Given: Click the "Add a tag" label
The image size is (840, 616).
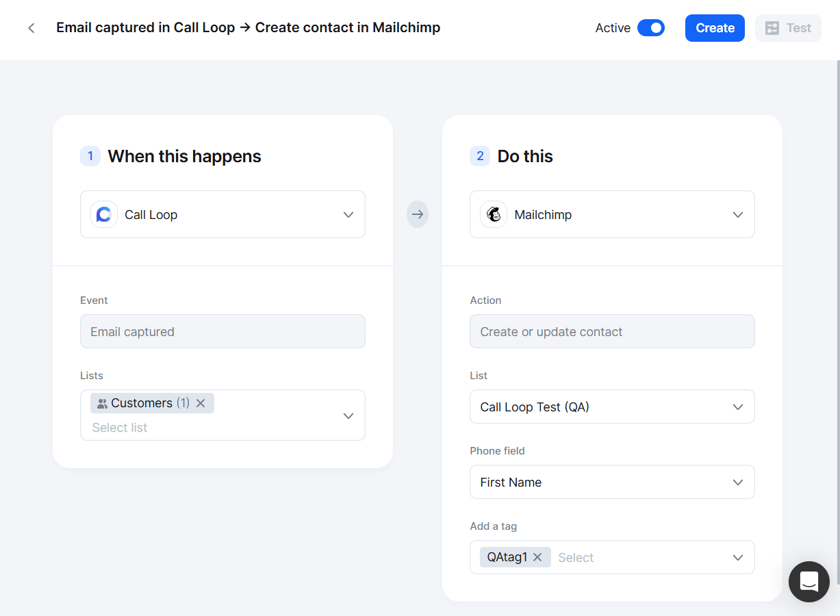Looking at the screenshot, I should [x=493, y=526].
